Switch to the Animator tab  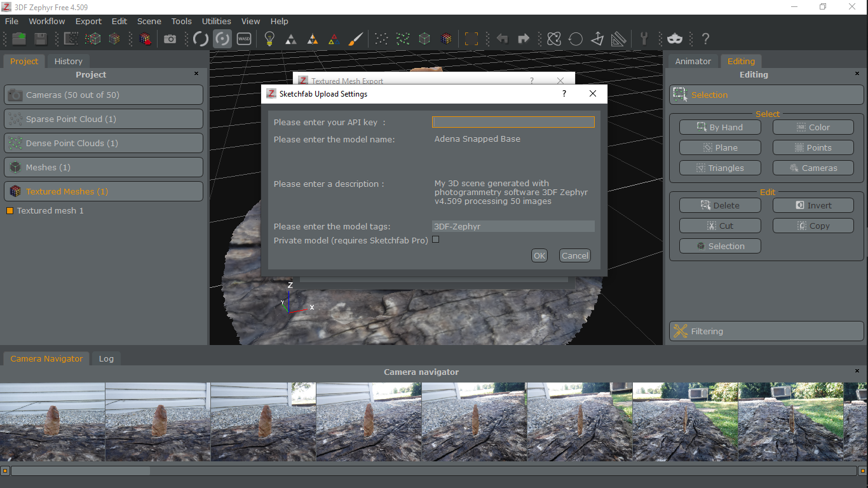click(693, 61)
